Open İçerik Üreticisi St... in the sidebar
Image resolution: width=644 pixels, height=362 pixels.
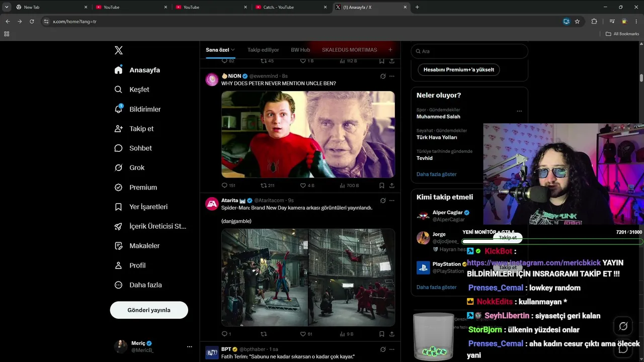(x=151, y=226)
